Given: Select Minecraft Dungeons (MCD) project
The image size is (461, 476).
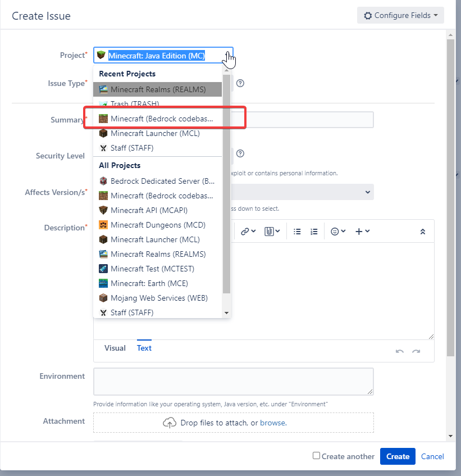Looking at the screenshot, I should click(157, 225).
